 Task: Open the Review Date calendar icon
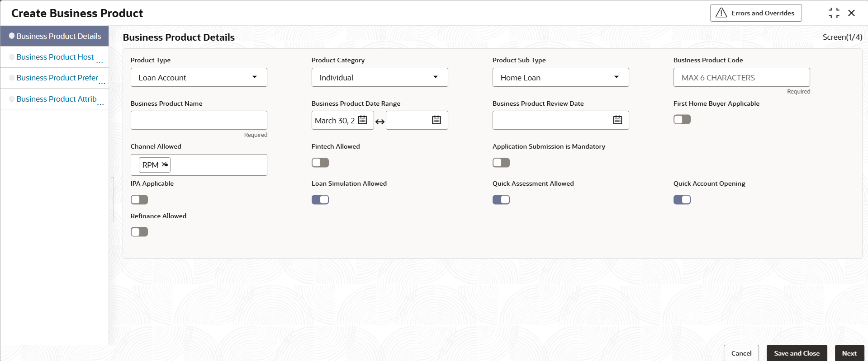617,120
